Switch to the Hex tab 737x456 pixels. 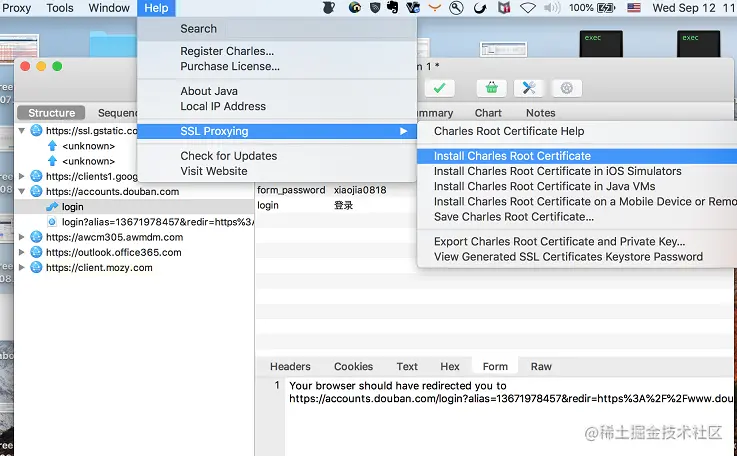[450, 366]
